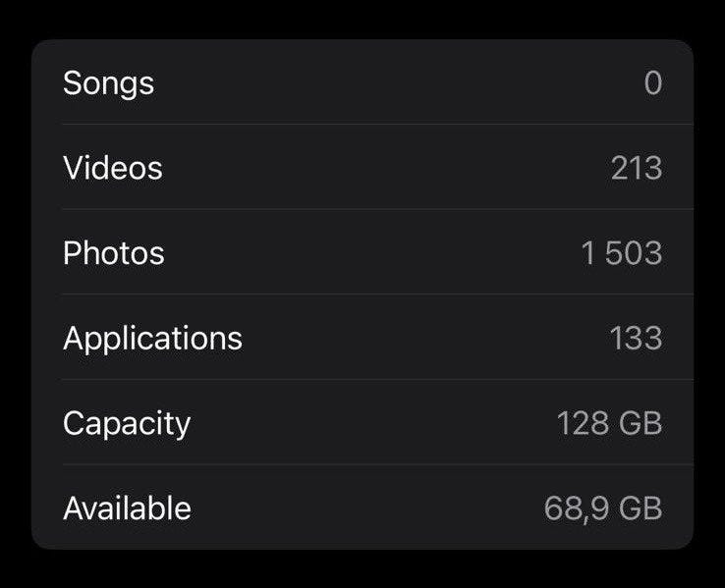Click the middle of the Songs row
This screenshot has height=588, width=725.
pos(362,83)
